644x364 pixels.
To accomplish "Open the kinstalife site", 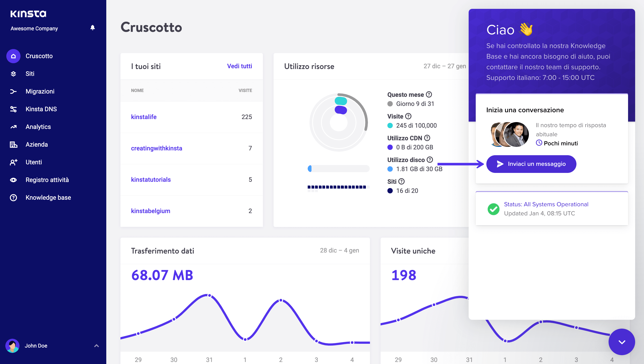I will [144, 117].
